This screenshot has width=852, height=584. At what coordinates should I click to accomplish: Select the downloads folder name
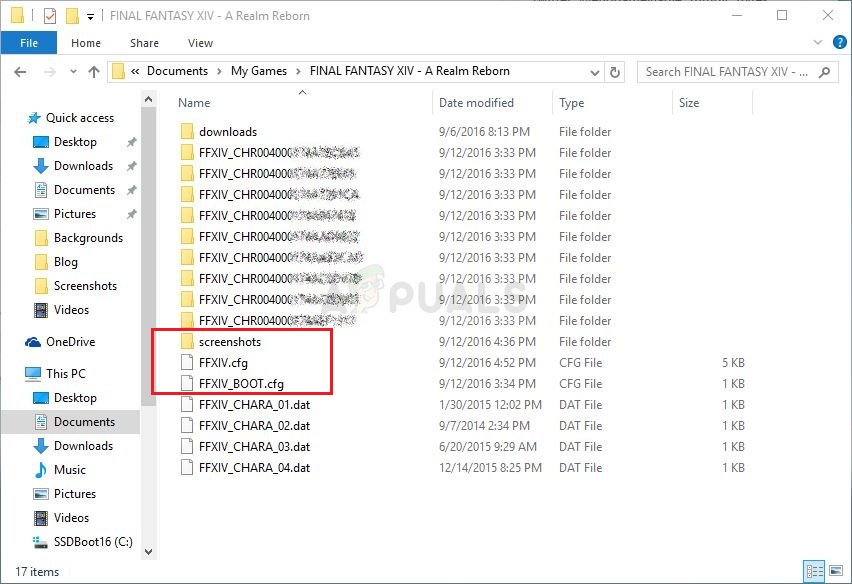click(228, 132)
